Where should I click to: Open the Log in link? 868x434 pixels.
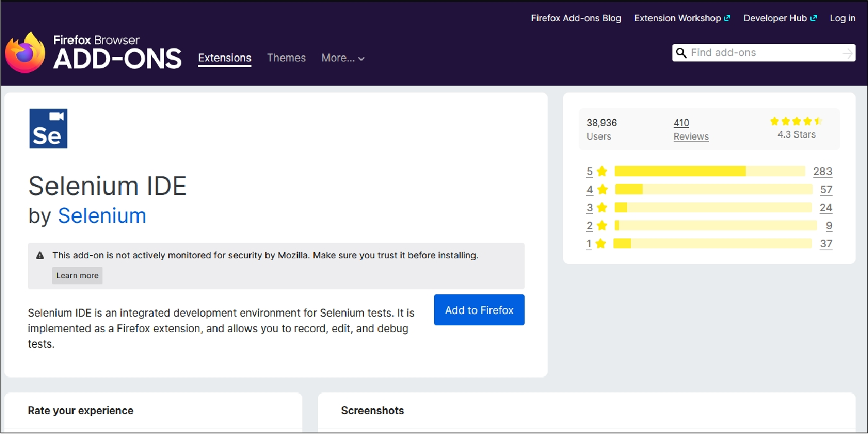point(843,18)
